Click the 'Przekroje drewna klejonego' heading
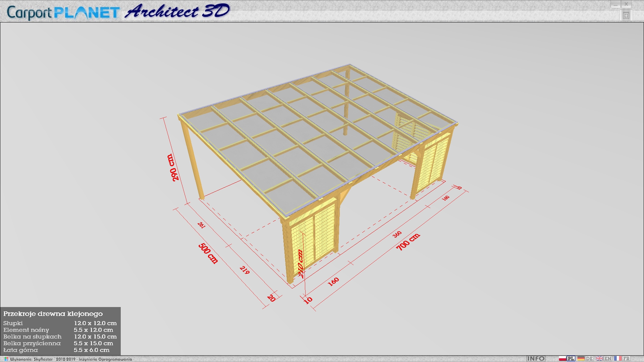This screenshot has height=362, width=644. [53, 314]
